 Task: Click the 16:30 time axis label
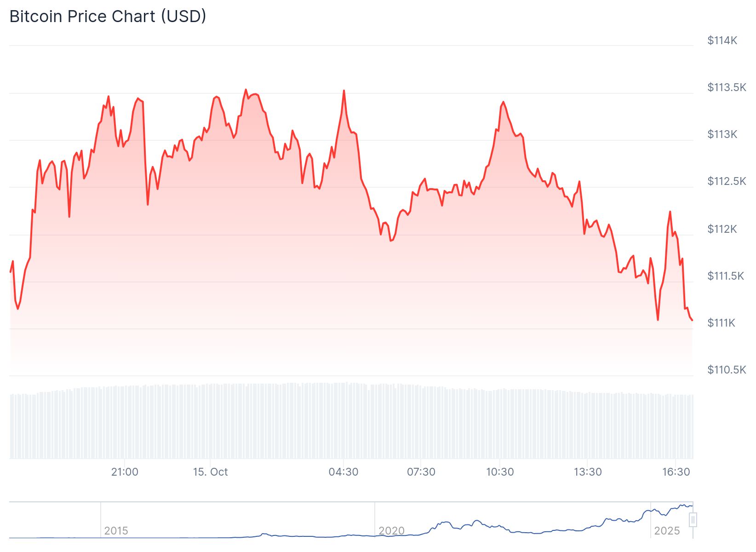(676, 472)
